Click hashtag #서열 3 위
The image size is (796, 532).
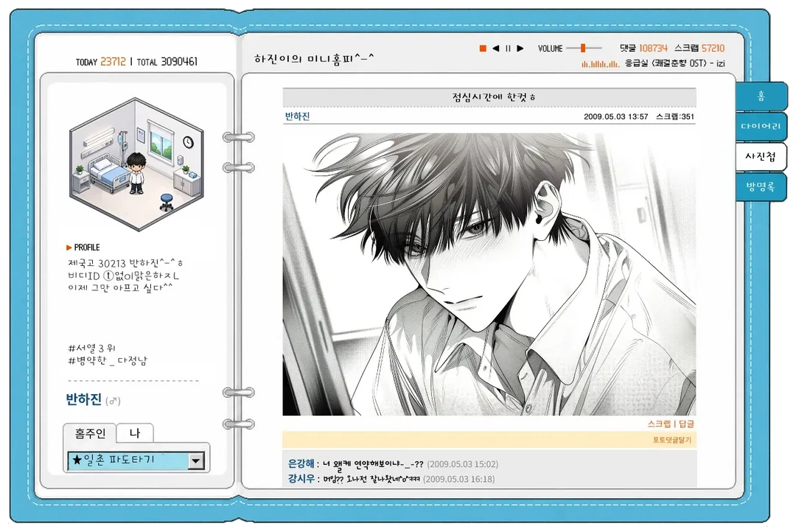click(92, 349)
